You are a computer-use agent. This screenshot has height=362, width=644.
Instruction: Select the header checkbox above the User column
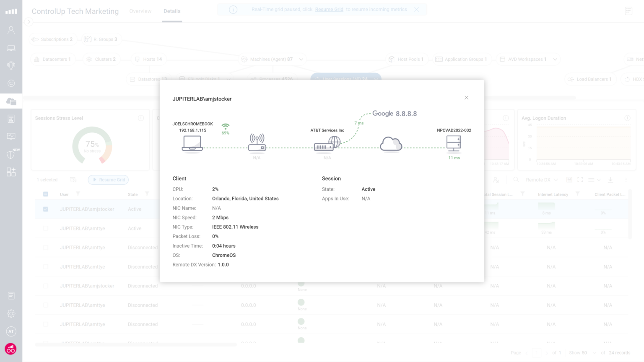45,194
